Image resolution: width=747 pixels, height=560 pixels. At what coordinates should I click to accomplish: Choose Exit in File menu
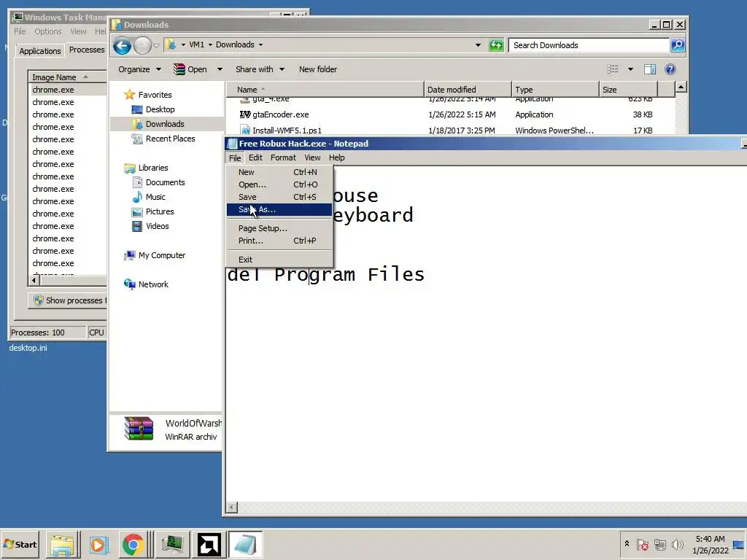[279, 260]
